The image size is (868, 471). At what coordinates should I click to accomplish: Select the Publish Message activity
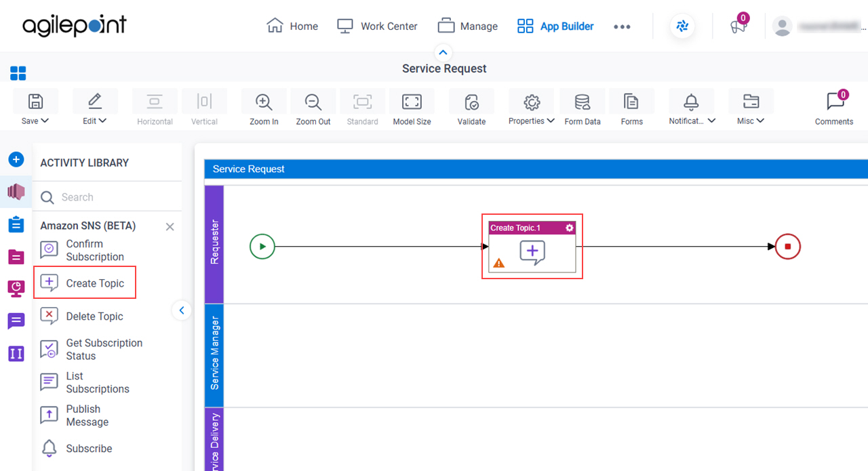coord(75,415)
